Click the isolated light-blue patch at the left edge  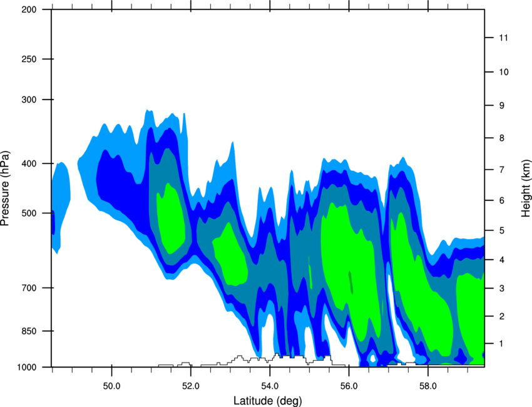tap(61, 207)
